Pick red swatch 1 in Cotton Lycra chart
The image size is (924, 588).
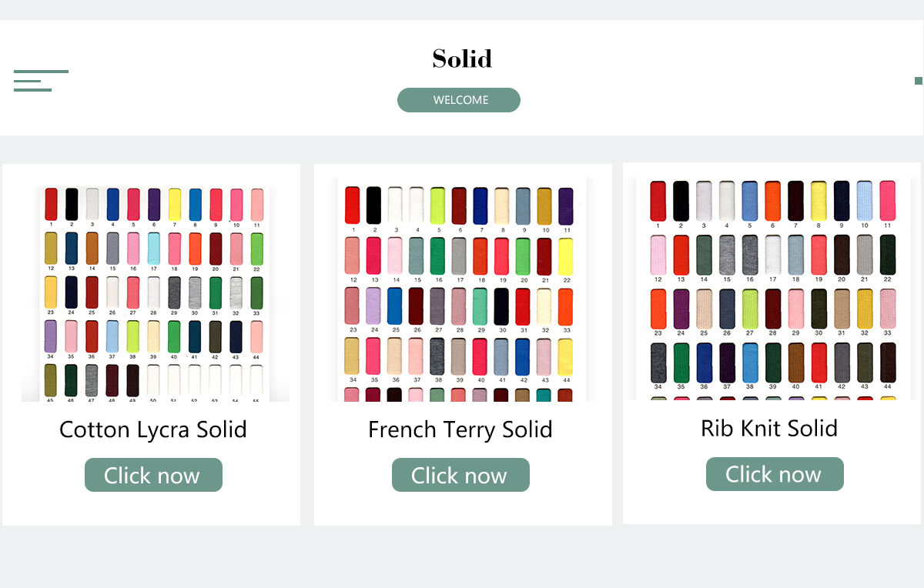[x=51, y=204]
